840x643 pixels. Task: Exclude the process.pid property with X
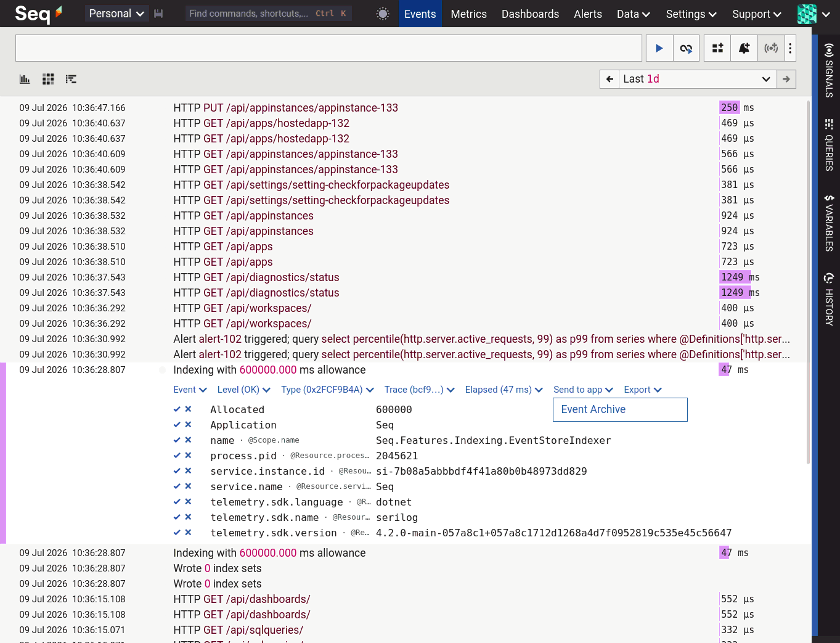tap(188, 455)
